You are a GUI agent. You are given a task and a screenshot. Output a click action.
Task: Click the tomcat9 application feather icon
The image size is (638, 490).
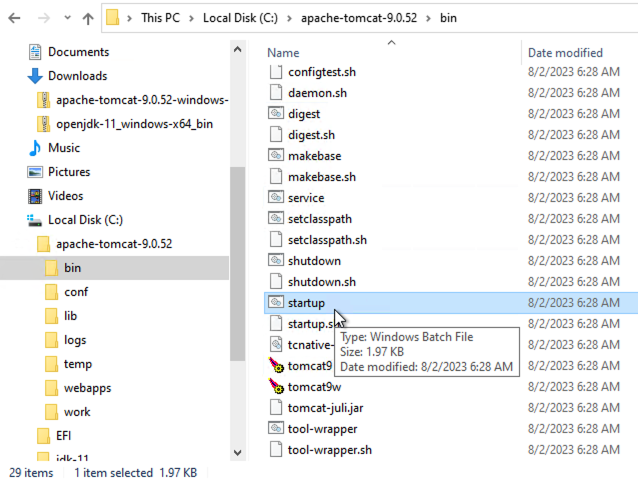(276, 365)
